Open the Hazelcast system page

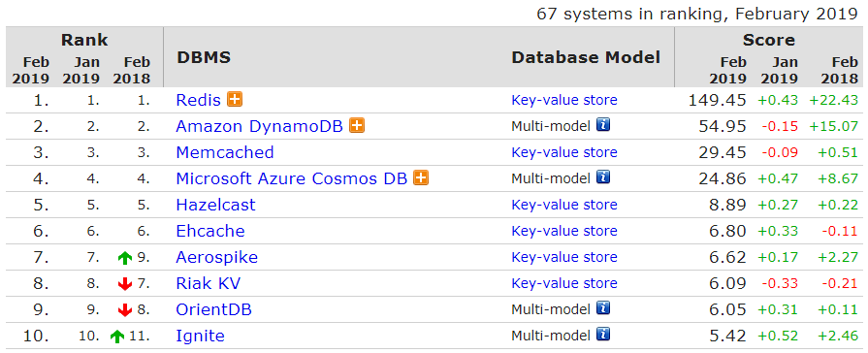(x=216, y=205)
